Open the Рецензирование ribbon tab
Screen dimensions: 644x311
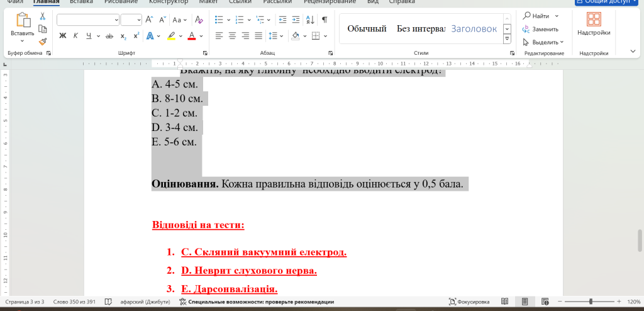330,2
